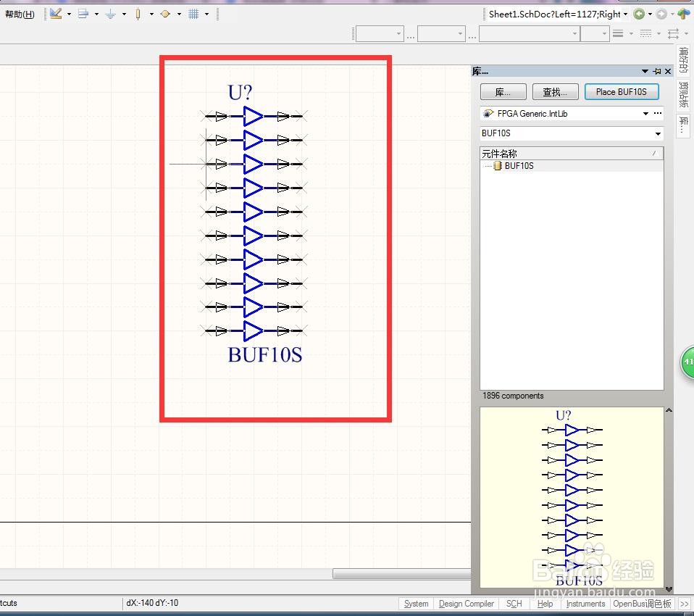The image size is (694, 616).
Task: Click the preview pane scroll down arrow
Action: click(669, 589)
